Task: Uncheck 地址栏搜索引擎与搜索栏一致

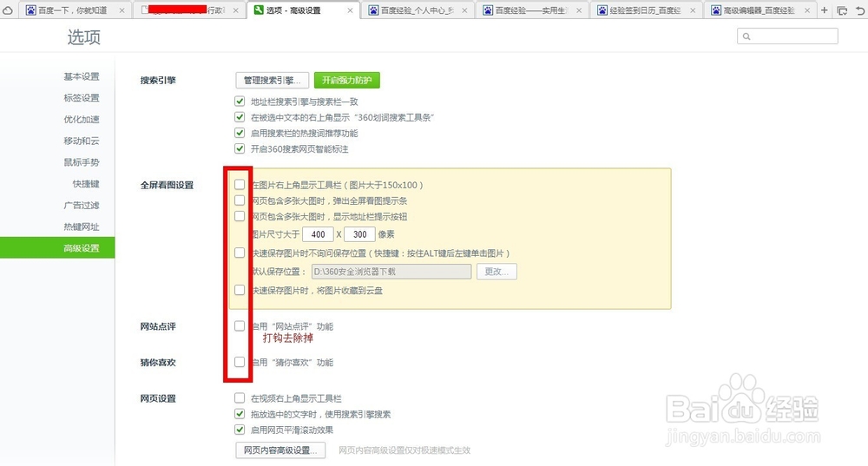Action: [x=240, y=102]
